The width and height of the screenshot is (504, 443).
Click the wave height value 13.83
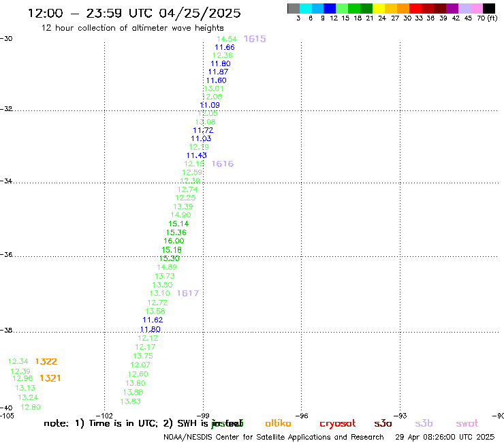pos(131,401)
